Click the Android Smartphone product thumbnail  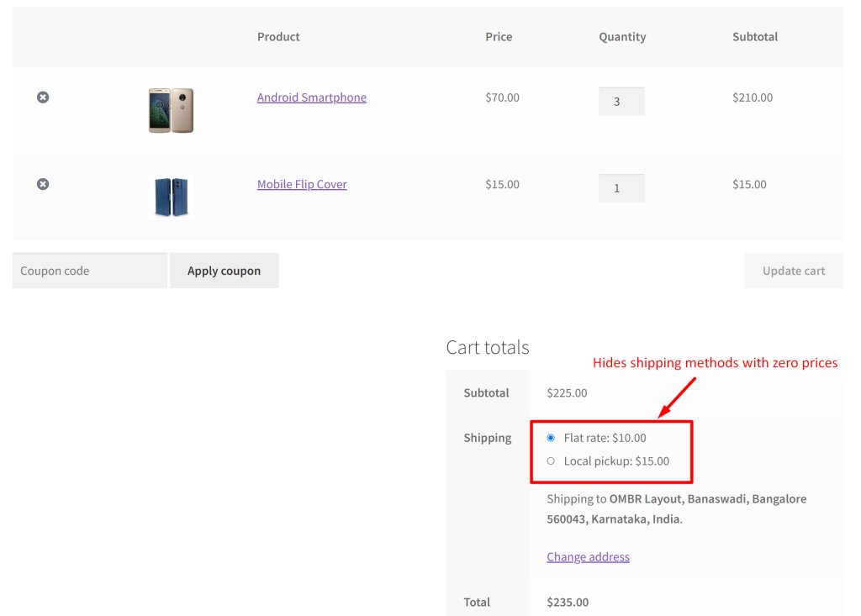click(x=171, y=110)
